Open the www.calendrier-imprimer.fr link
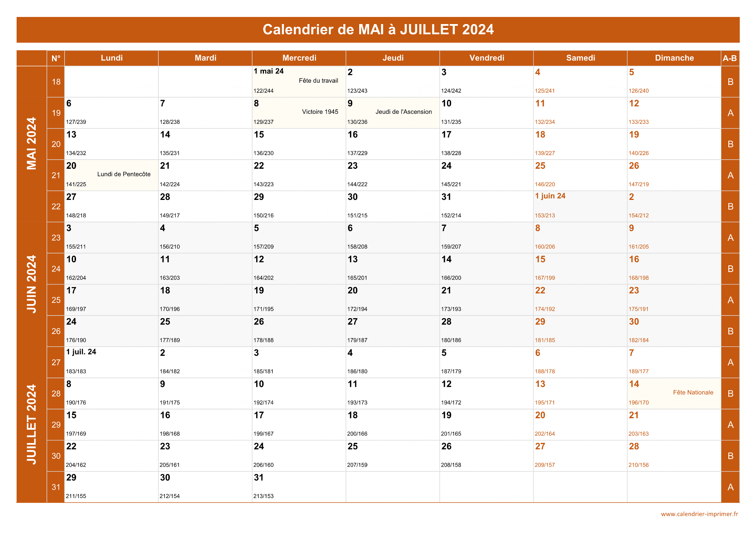 [x=700, y=514]
